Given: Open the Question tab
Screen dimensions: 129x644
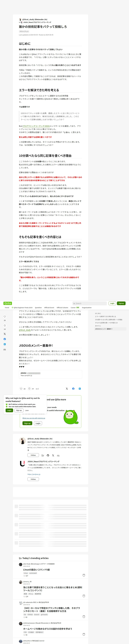Looking at the screenshot, I should [38, 308].
